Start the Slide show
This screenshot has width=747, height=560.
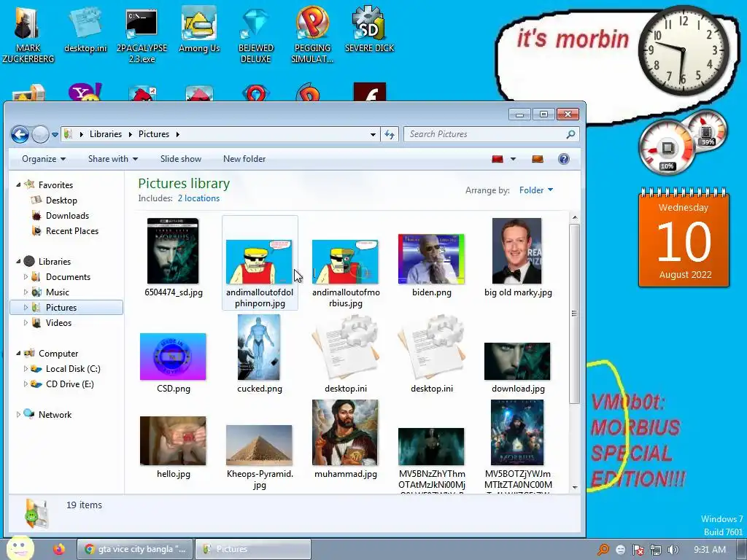pyautogui.click(x=181, y=159)
